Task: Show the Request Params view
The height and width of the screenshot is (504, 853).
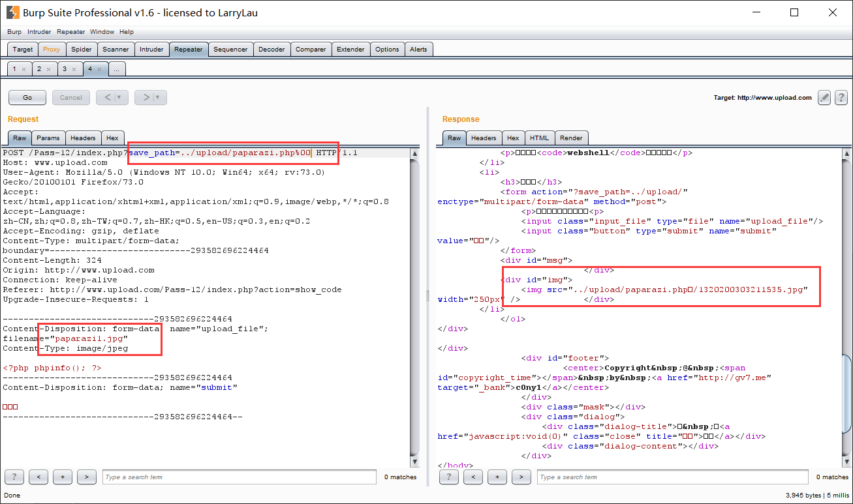Action: coord(48,138)
